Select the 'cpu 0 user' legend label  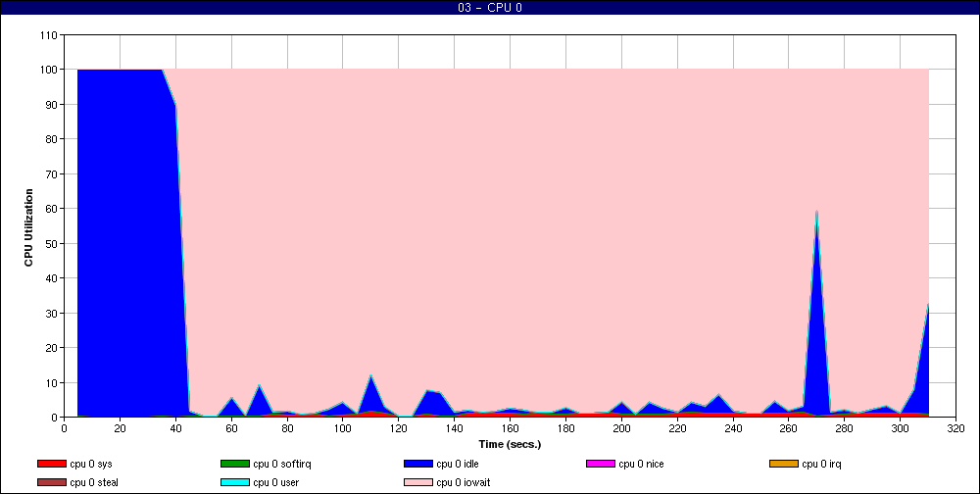point(276,483)
